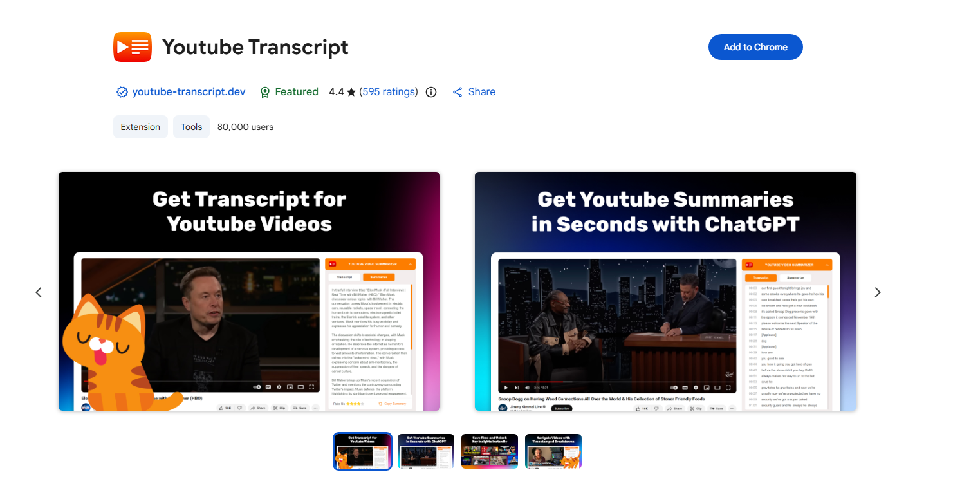Click the Youtube Transcript extension logo

click(x=133, y=46)
